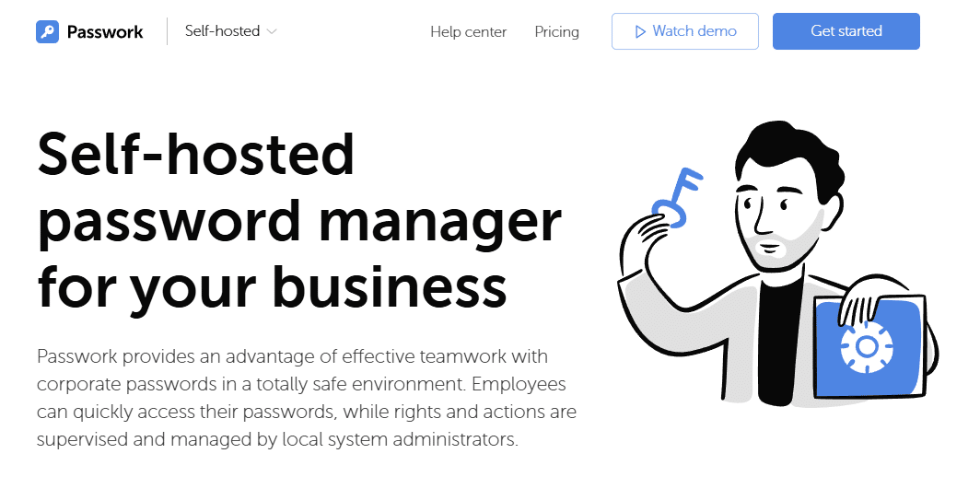Click the chevron beside Self-hosted
Viewport: 980px width, 500px height.
coord(271,32)
